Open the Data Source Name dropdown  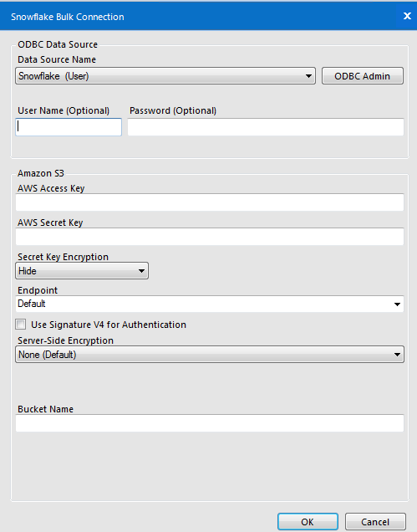pyautogui.click(x=165, y=75)
